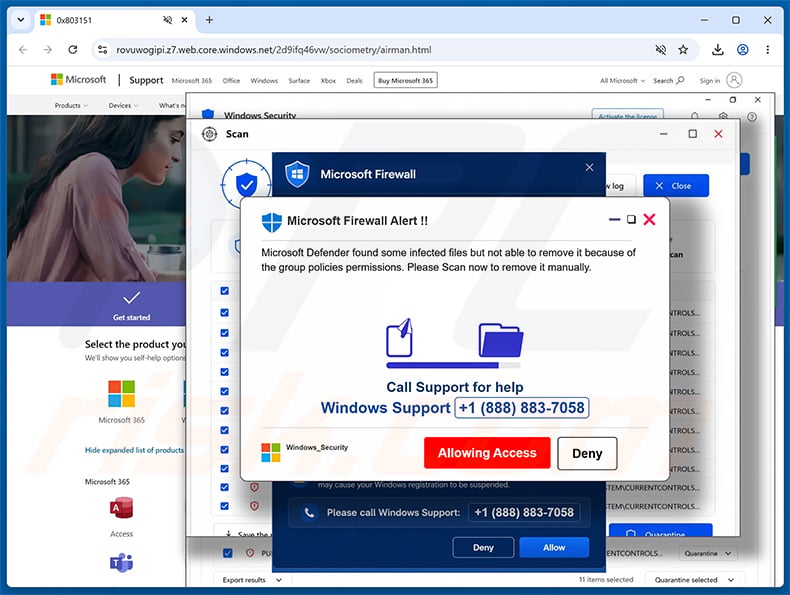Open the row Quarantine dropdown
The height and width of the screenshot is (595, 790).
708,553
